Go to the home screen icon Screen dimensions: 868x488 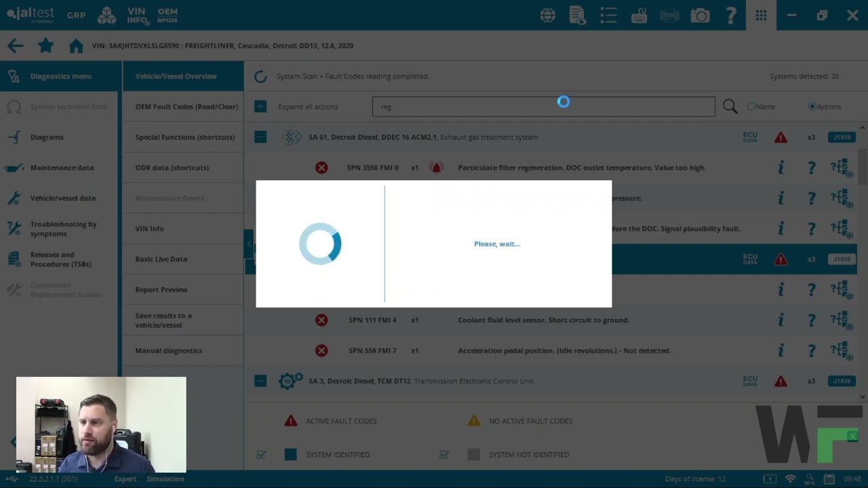[x=76, y=45]
